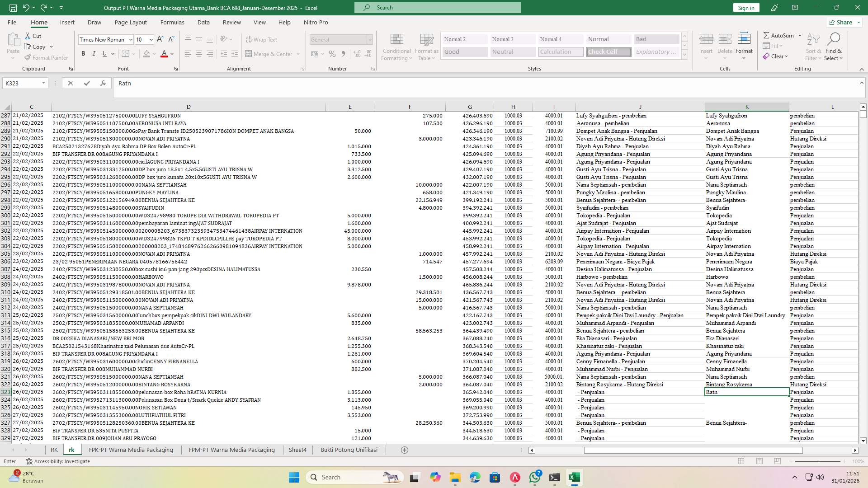Click the Share button

pyautogui.click(x=843, y=22)
